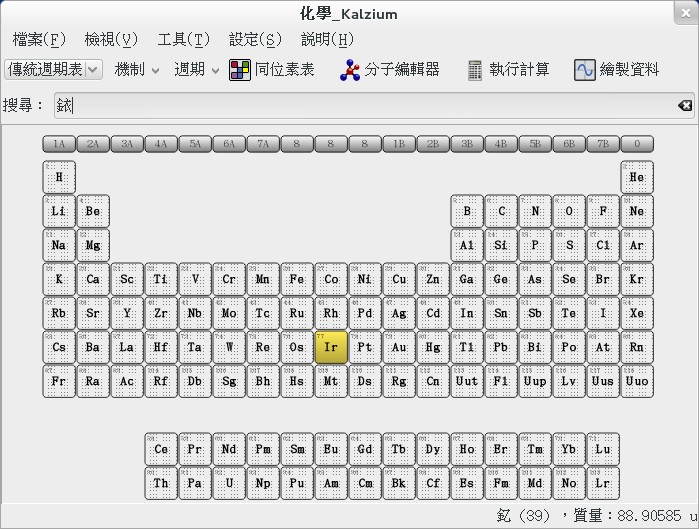Select group header 1B

pos(399,144)
